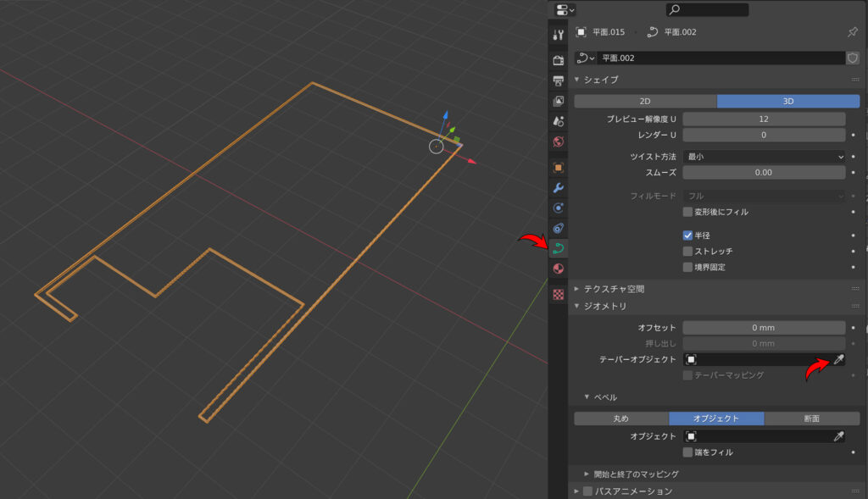The height and width of the screenshot is (499, 868).
Task: Uncheck the 半径 checkbox
Action: coord(687,236)
